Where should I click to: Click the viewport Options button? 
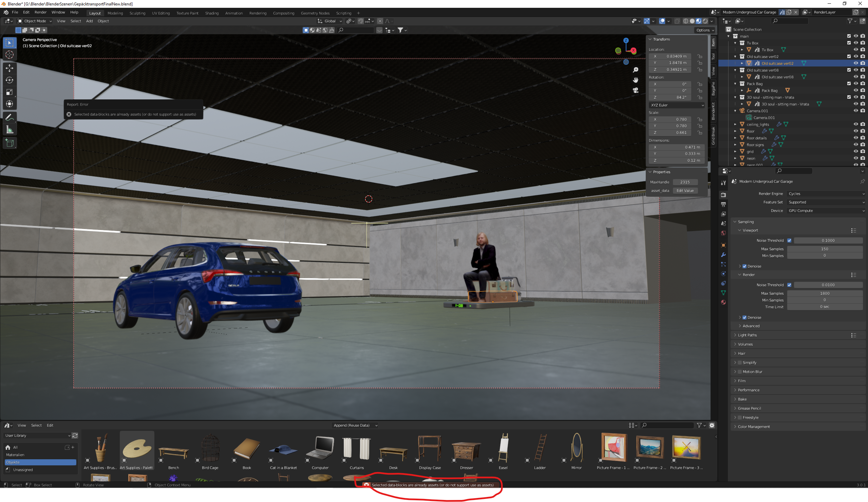pos(704,30)
